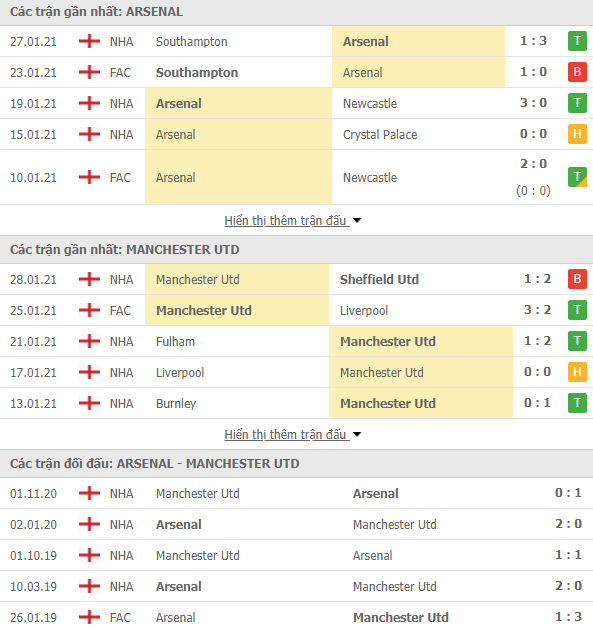The width and height of the screenshot is (593, 631).
Task: Click the England flag beside 28.01.21 NHA
Action: pos(89,279)
